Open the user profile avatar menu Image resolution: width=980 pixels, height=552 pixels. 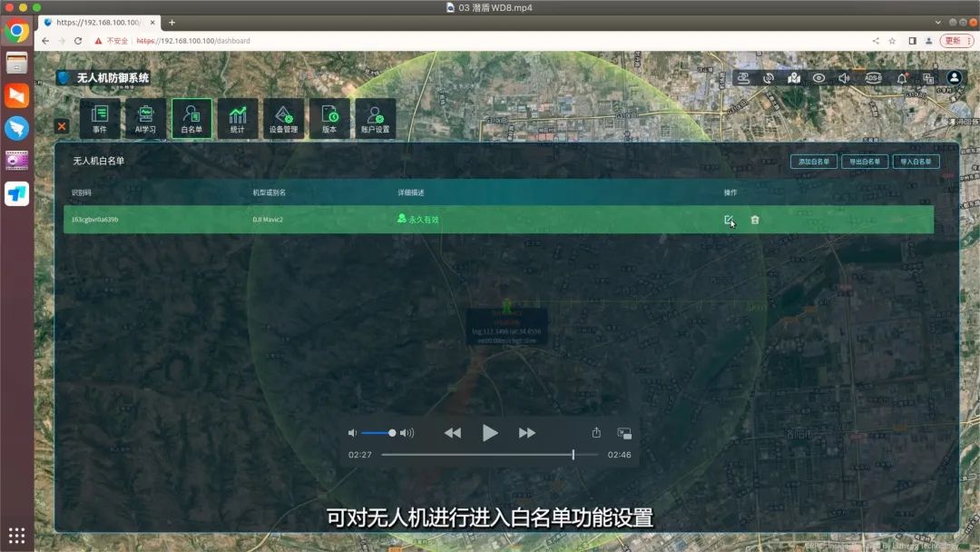(x=954, y=78)
